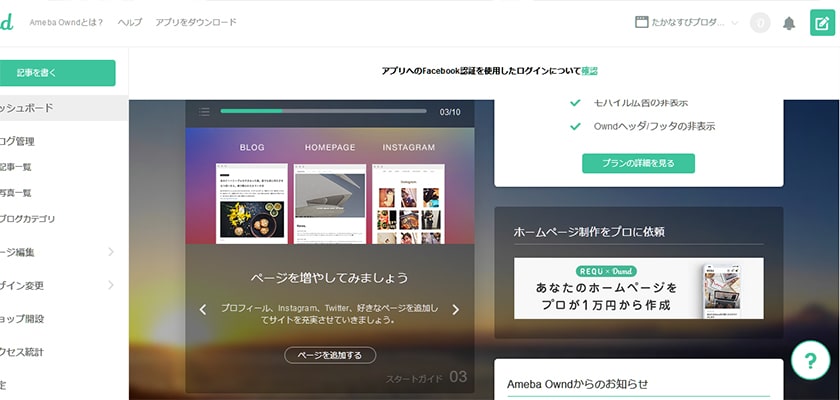Open ページ編集 in the sidebar
This screenshot has width=840, height=400.
pyautogui.click(x=17, y=252)
